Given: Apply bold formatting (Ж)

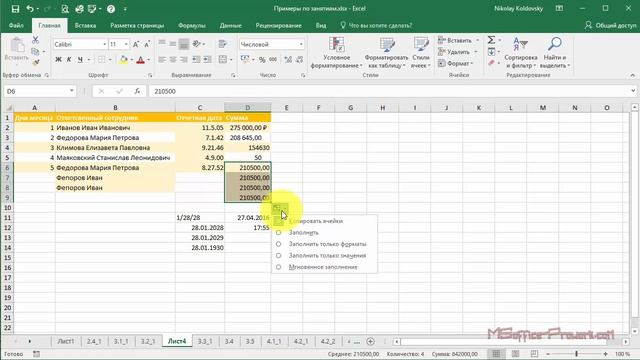Looking at the screenshot, I should [58, 60].
